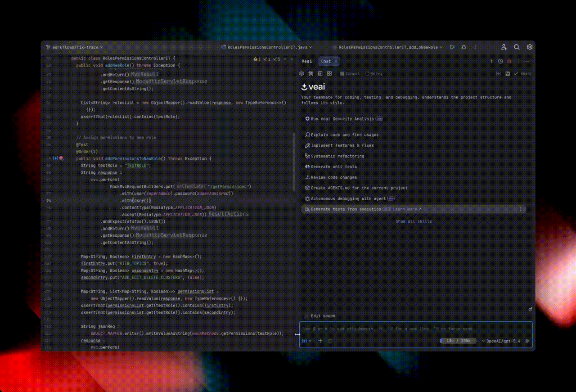
Task: Hide the Veai tool window
Action: pyautogui.click(x=527, y=61)
